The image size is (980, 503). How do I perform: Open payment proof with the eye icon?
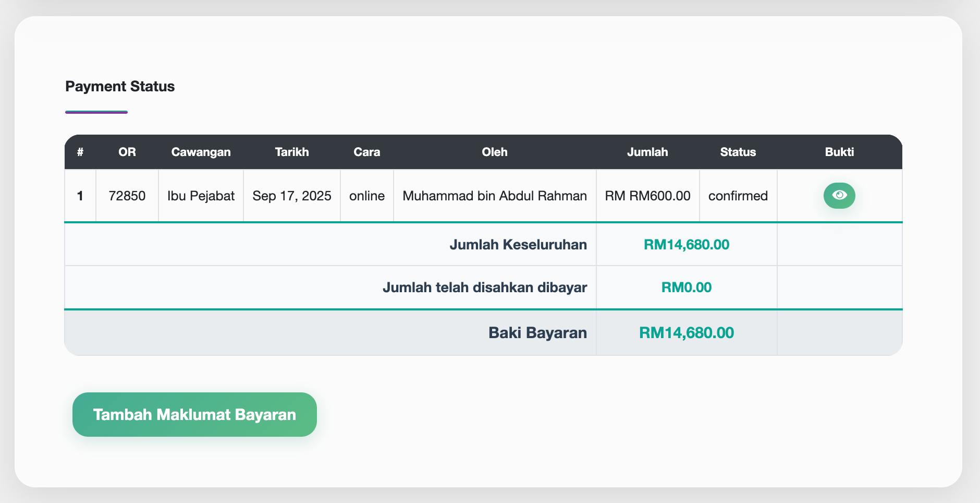click(839, 196)
